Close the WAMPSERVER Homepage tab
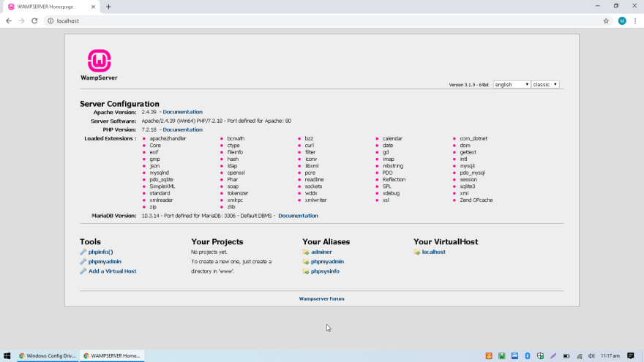644x362 pixels. (x=93, y=7)
